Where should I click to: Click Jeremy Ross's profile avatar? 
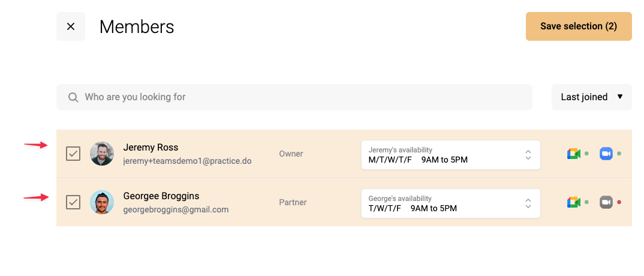[x=102, y=154]
